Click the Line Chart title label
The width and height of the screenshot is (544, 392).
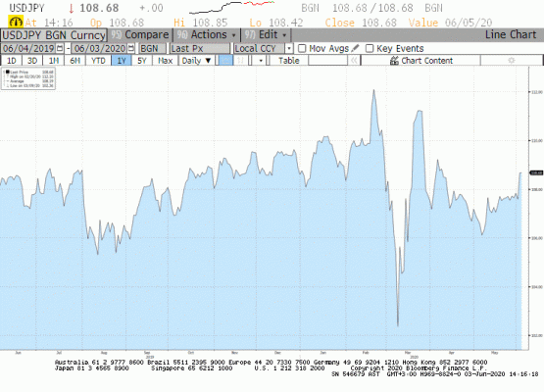pos(511,34)
